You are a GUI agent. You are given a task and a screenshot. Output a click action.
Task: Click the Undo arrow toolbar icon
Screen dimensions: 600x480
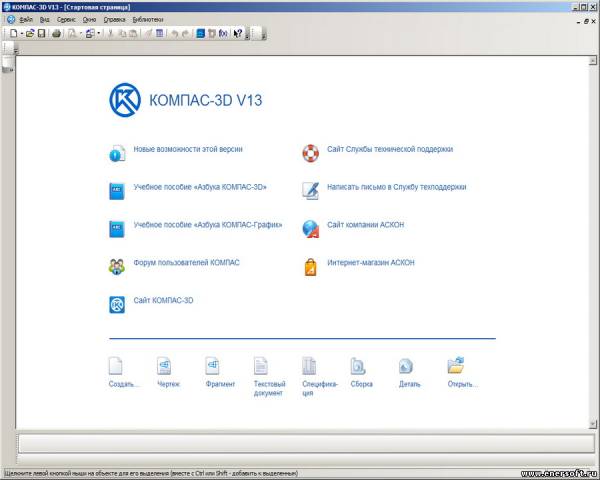pos(174,34)
